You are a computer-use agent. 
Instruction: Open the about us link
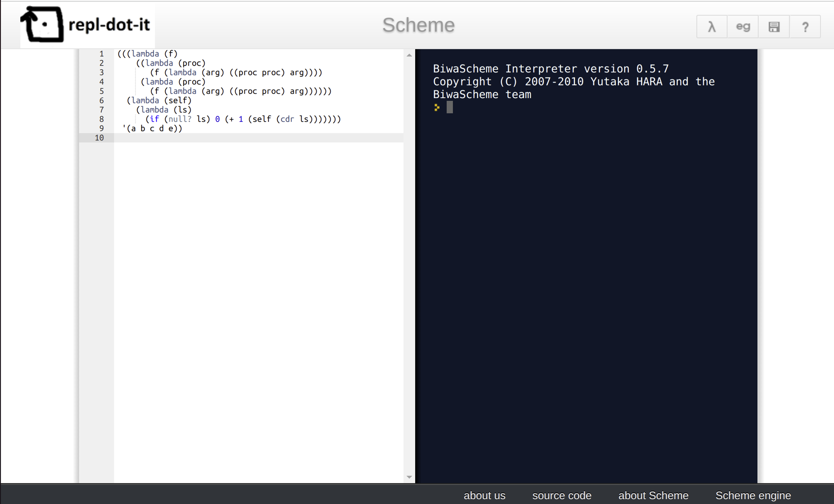point(484,495)
